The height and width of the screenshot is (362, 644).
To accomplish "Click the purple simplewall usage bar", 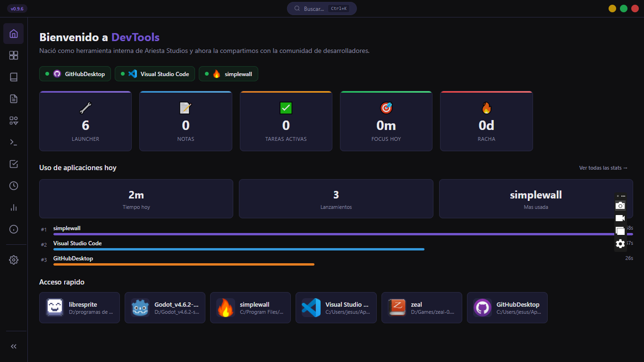I will [x=343, y=234].
